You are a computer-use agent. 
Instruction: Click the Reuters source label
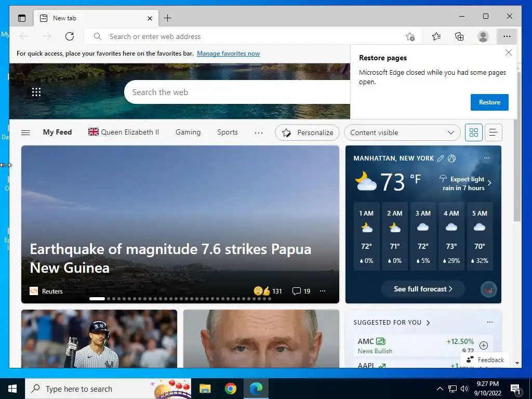(52, 291)
